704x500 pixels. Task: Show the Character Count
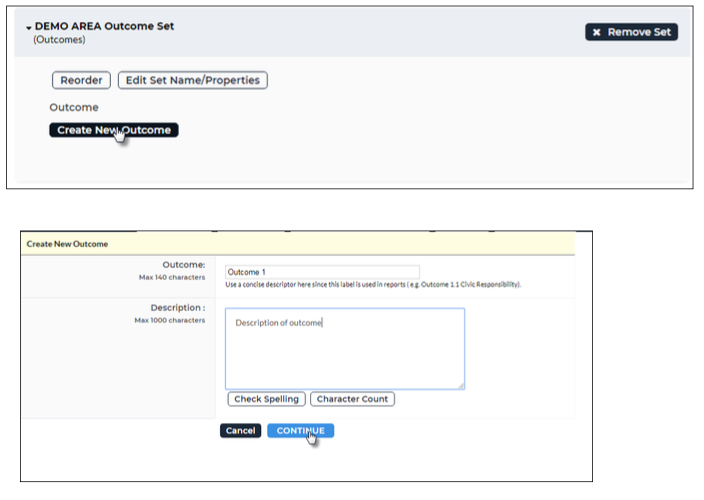(x=352, y=399)
